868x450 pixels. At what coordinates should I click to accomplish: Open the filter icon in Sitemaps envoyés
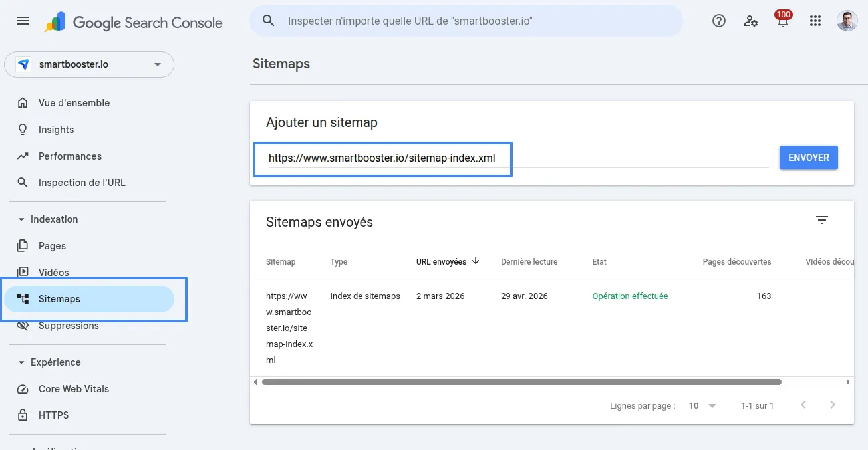(822, 220)
